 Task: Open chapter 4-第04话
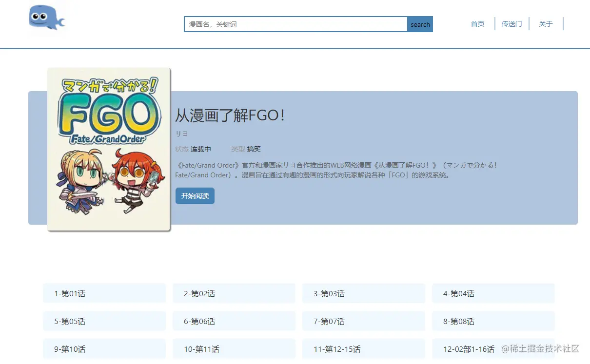click(x=493, y=293)
